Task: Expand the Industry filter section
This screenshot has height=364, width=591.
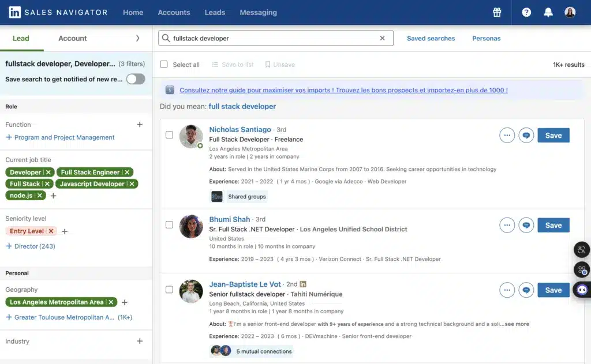Action: [140, 342]
